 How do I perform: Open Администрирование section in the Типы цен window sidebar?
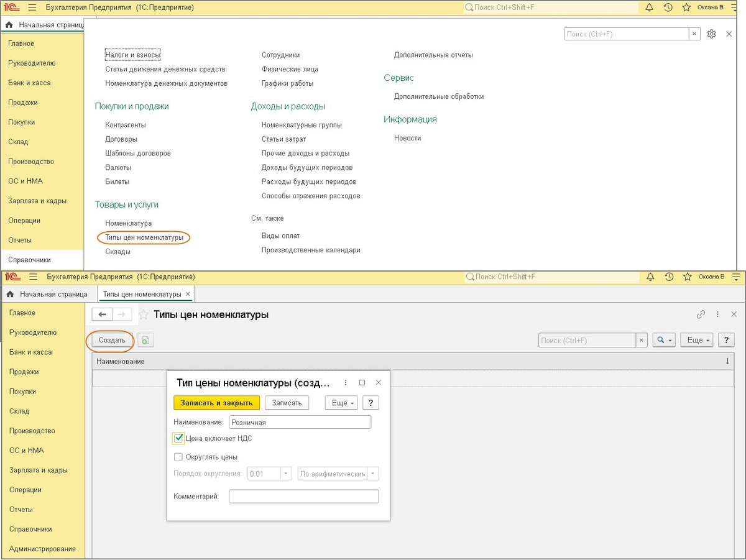tap(42, 549)
